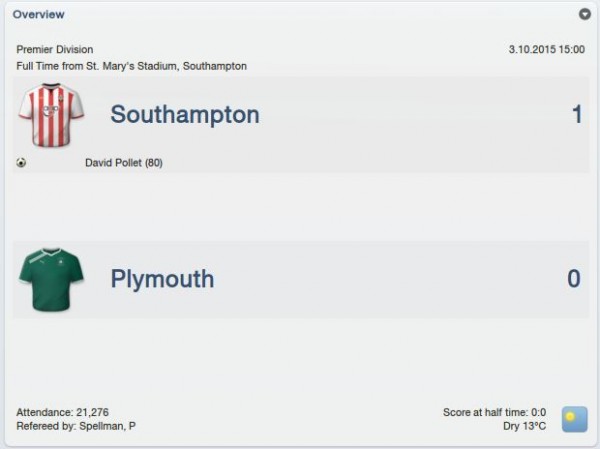Click the Score at half time text
The image size is (600, 449).
(494, 412)
